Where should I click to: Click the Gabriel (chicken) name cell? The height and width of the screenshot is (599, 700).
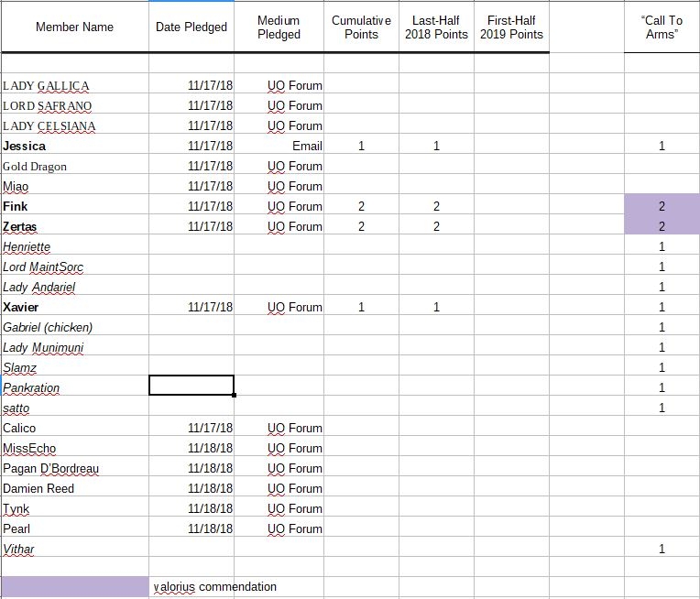coord(74,325)
